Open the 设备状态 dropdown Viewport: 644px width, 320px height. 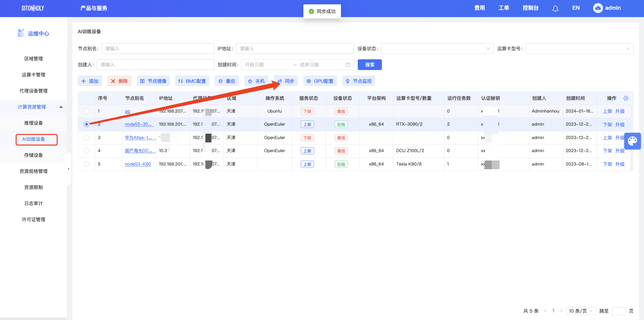coord(437,49)
